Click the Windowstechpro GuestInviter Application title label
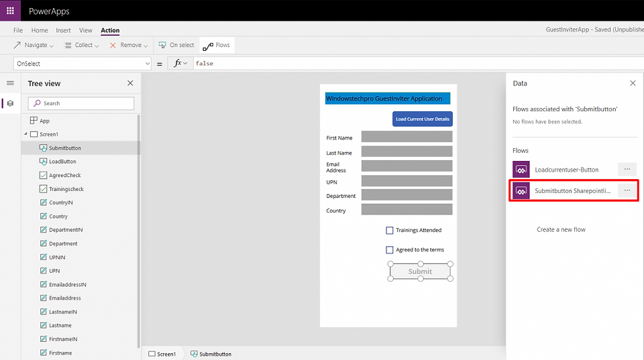Image resolution: width=644 pixels, height=360 pixels. [387, 99]
